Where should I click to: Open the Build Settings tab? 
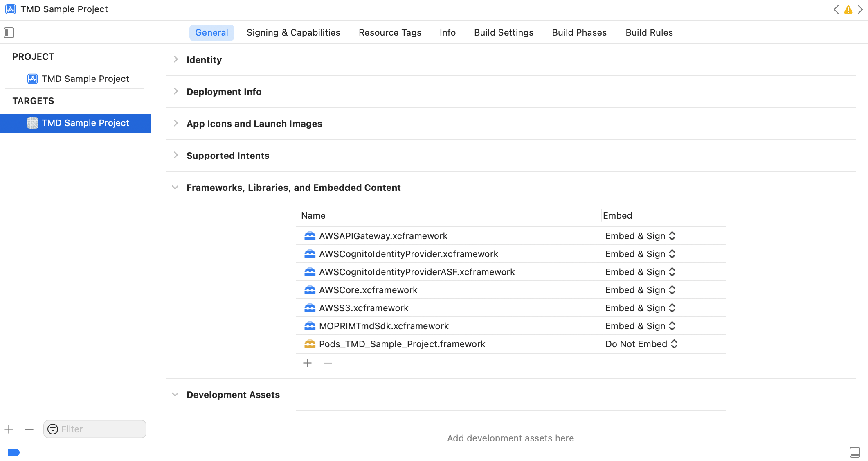(x=504, y=33)
